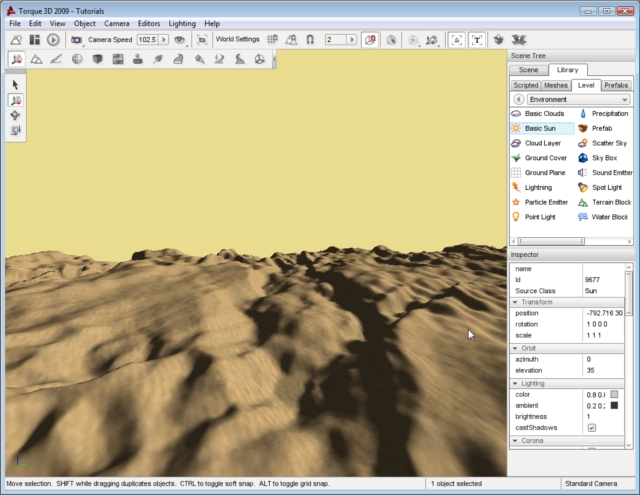Viewport: 640px width, 495px height.
Task: Click the Basic Clouds library item
Action: pos(543,114)
